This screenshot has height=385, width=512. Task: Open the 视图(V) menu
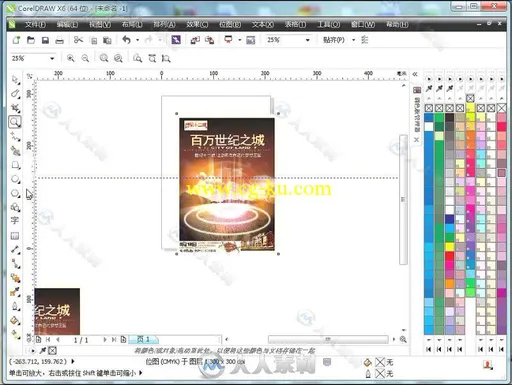coord(100,24)
